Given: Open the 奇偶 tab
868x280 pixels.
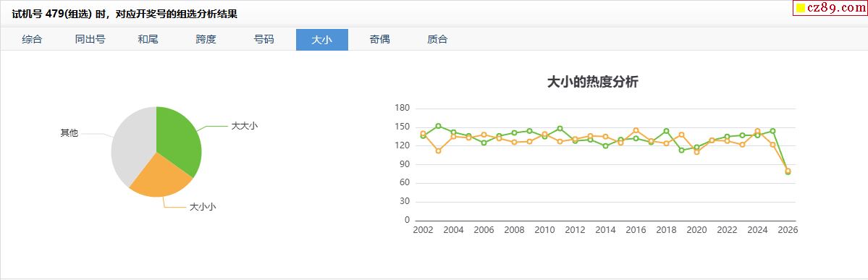Looking at the screenshot, I should pos(380,39).
